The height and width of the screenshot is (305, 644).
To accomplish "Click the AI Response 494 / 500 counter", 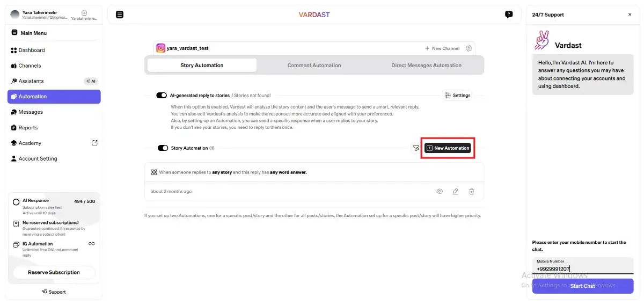I will (84, 201).
